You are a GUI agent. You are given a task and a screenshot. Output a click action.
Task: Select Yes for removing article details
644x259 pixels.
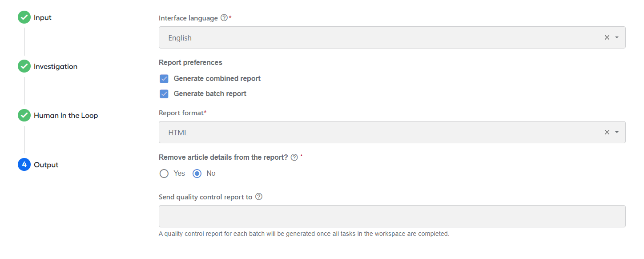(x=164, y=174)
